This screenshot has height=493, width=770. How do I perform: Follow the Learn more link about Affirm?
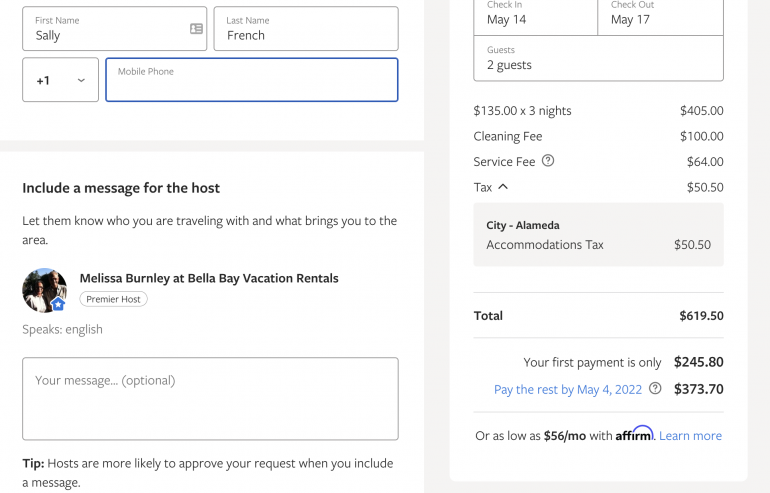point(690,436)
